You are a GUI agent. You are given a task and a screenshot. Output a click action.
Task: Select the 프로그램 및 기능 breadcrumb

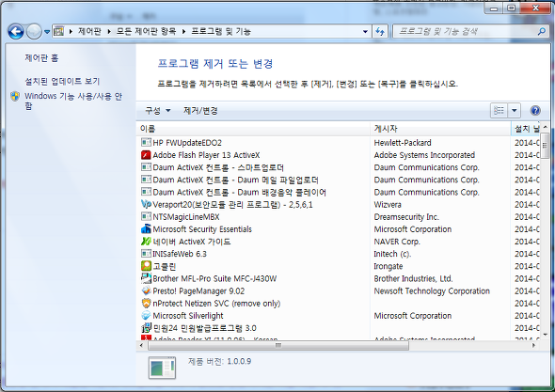click(221, 31)
